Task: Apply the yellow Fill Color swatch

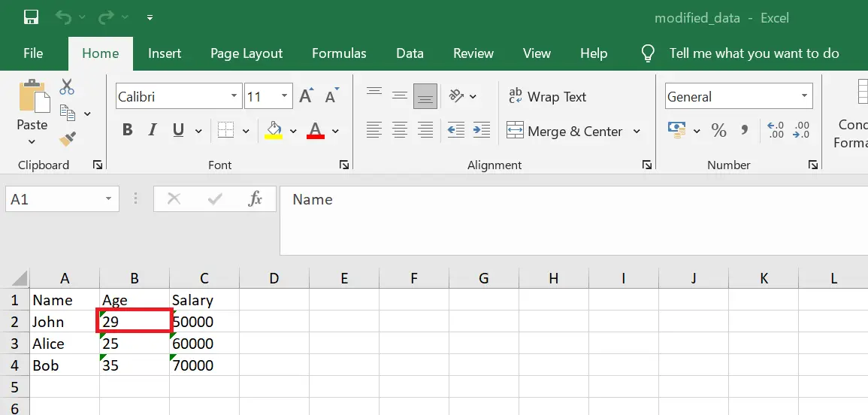Action: coord(274,131)
